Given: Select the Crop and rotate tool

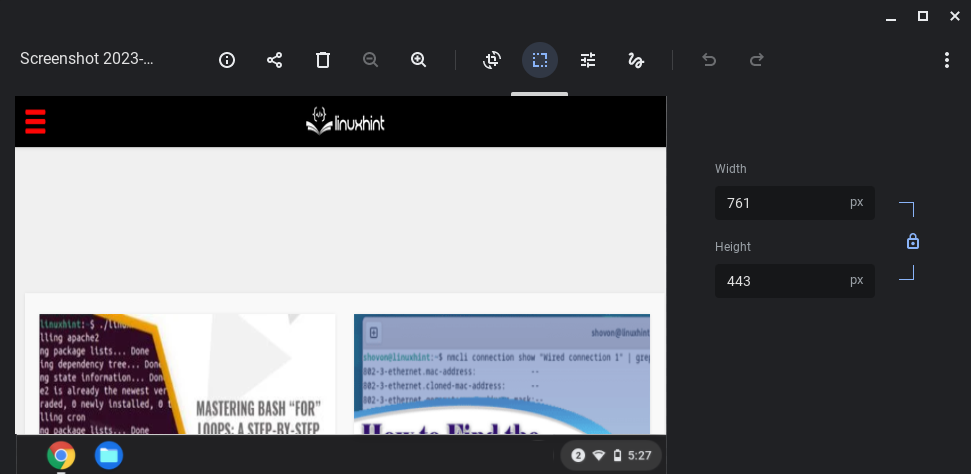Looking at the screenshot, I should pyautogui.click(x=492, y=60).
